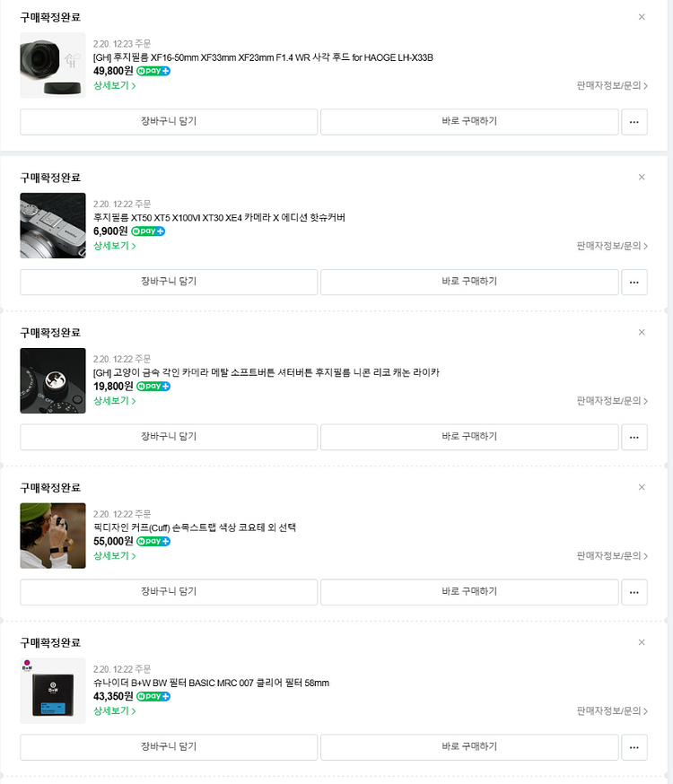
Task: Open the lens hood product thumbnail
Action: click(53, 65)
